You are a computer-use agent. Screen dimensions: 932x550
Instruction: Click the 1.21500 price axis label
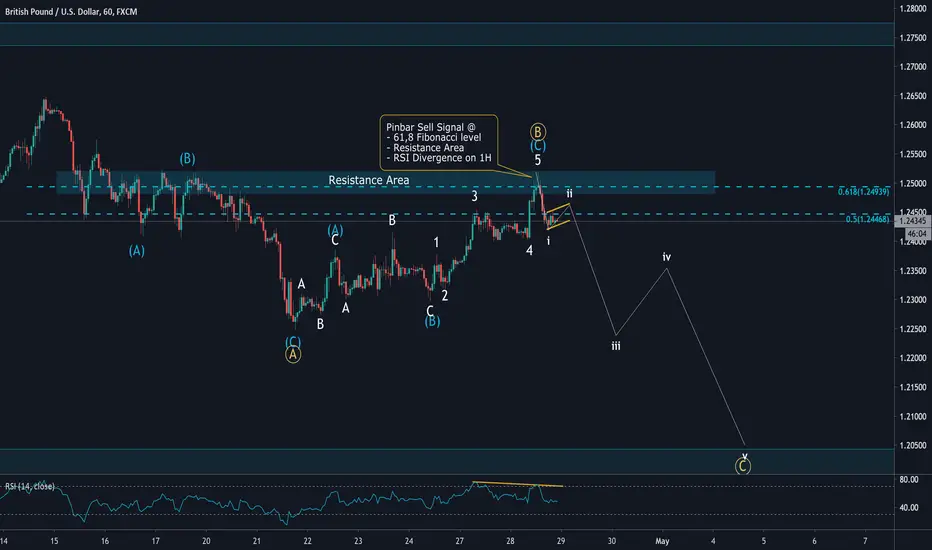point(913,388)
